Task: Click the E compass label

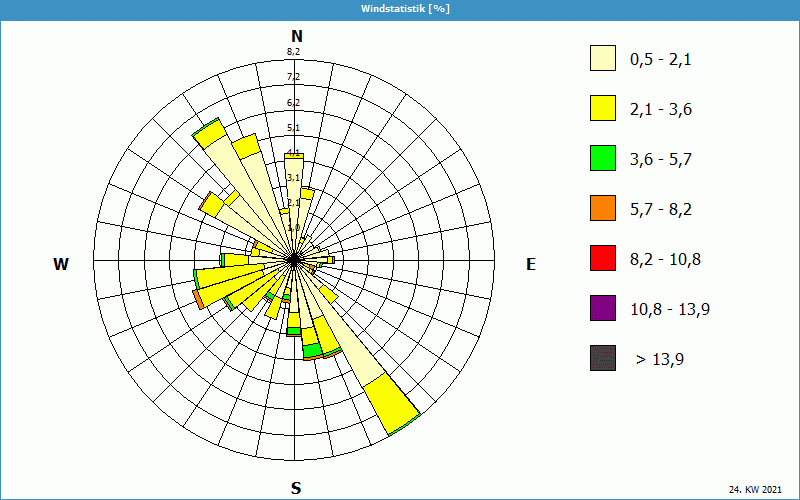Action: point(531,264)
